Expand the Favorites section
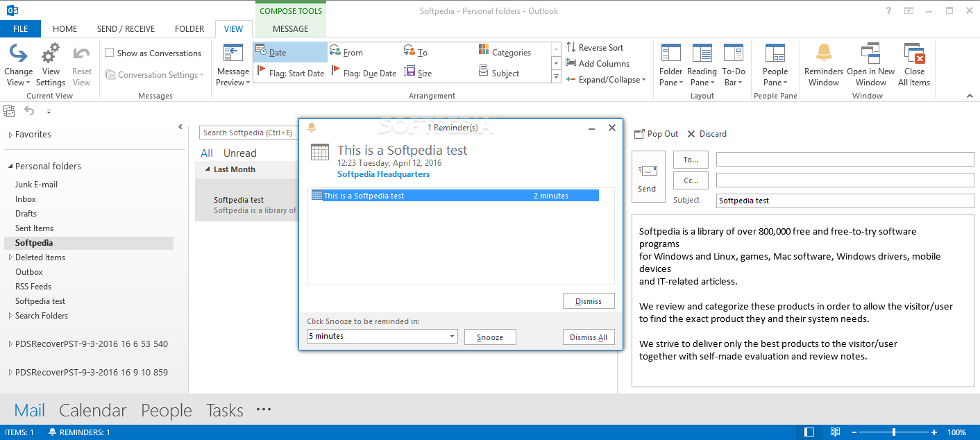The height and width of the screenshot is (440, 980). coord(10,135)
